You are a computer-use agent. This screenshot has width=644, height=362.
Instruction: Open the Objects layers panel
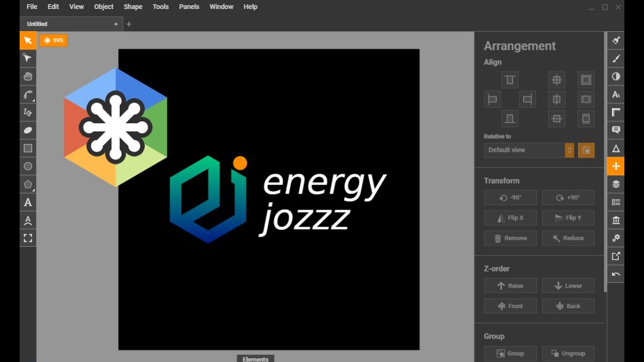(x=616, y=185)
